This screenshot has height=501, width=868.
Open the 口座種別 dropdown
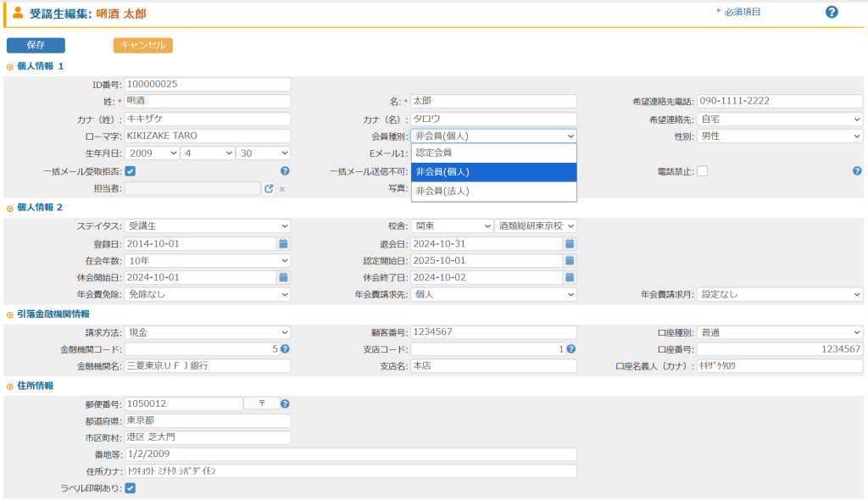tap(780, 332)
